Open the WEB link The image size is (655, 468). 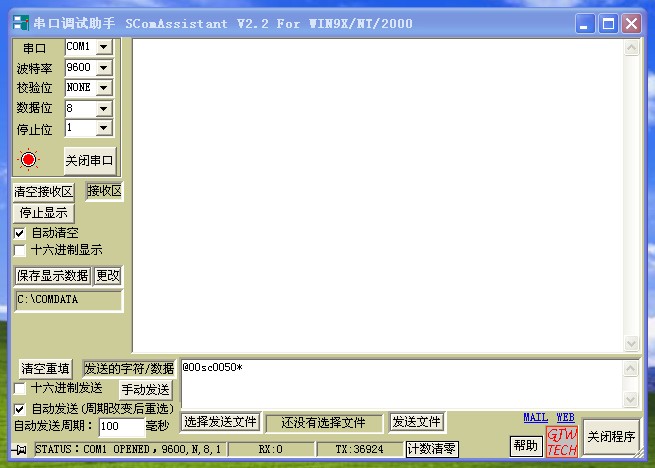pyautogui.click(x=565, y=417)
